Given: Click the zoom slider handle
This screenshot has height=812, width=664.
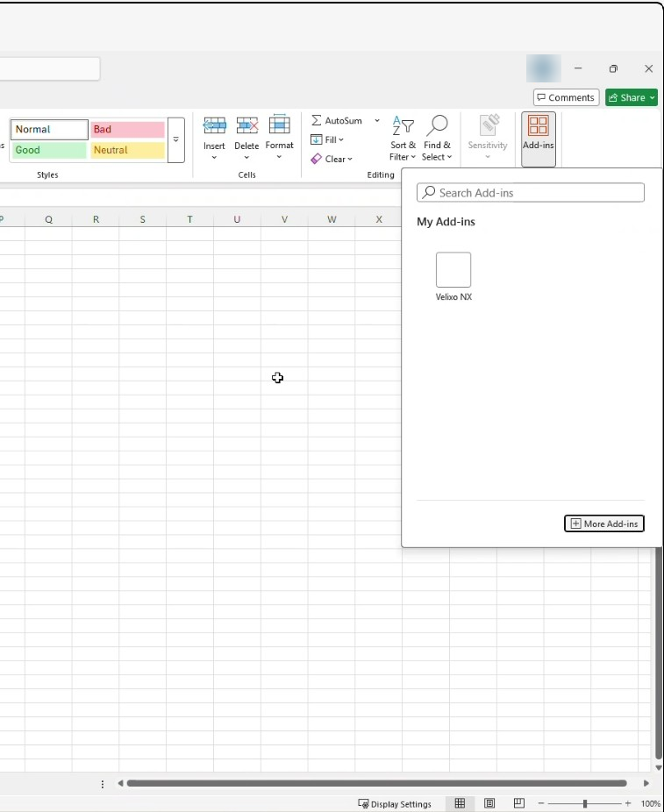Looking at the screenshot, I should tap(585, 804).
